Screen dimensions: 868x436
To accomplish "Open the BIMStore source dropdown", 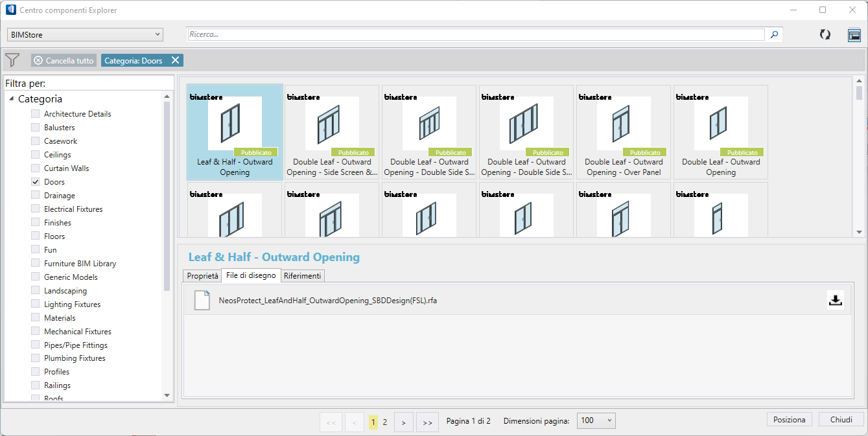I will tap(85, 34).
